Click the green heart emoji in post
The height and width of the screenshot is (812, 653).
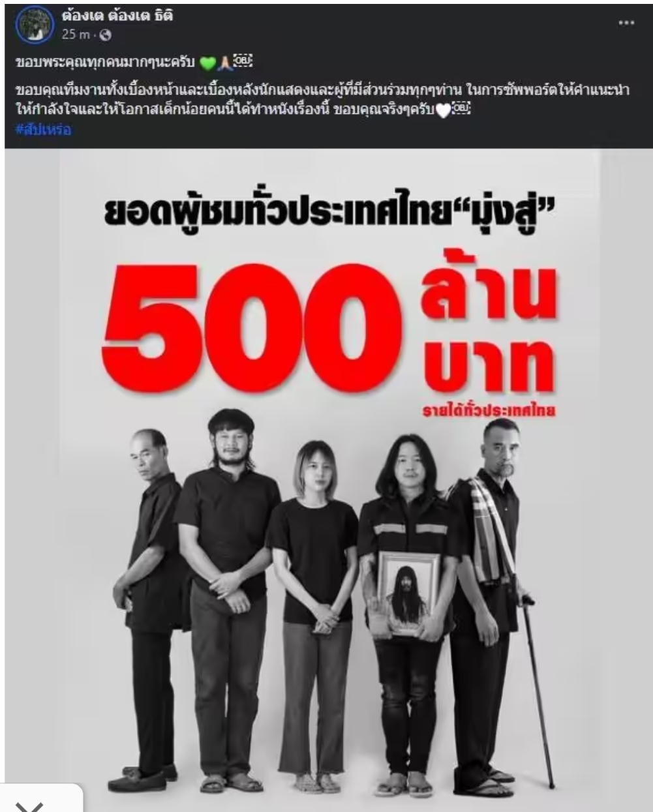207,63
